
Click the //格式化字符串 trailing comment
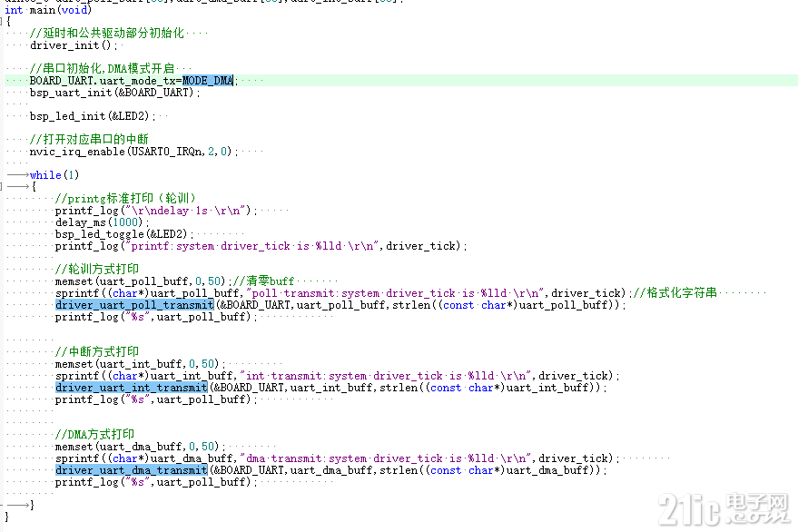coord(675,292)
